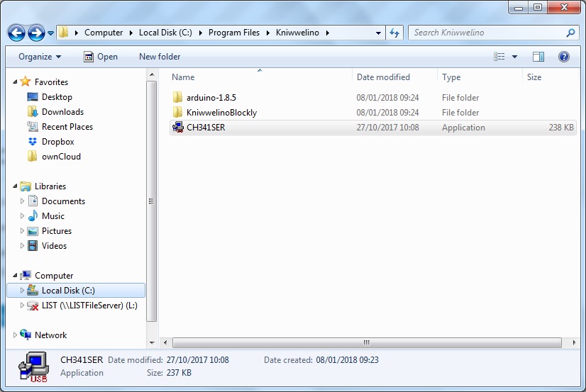
Task: Select Local Disk (C:) in navigation pane
Action: 76,291
